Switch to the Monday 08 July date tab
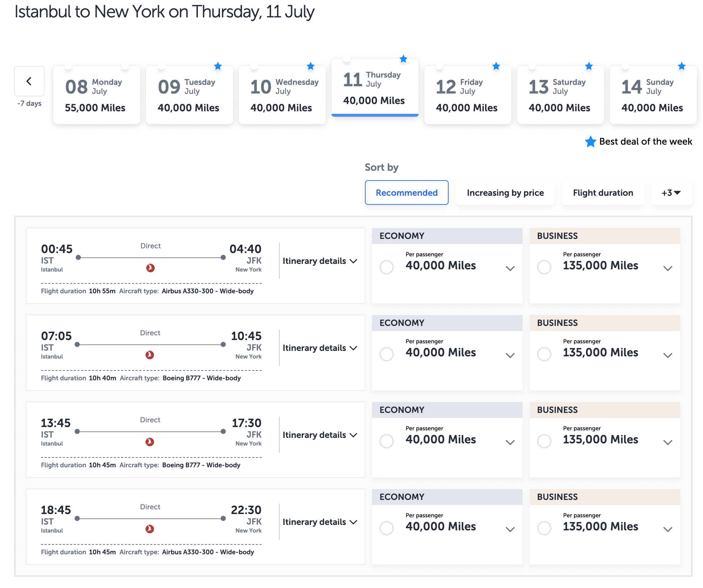703x588 pixels. pyautogui.click(x=96, y=95)
